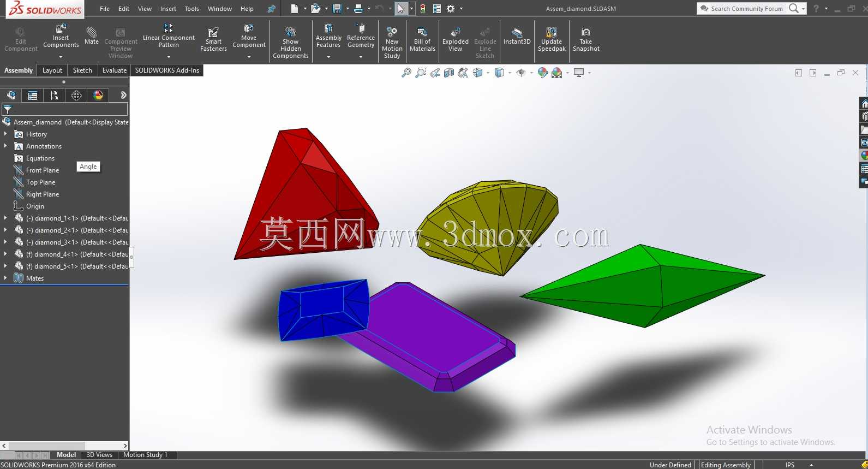Collapse the left panel split button
This screenshot has height=469, width=868.
799,73
